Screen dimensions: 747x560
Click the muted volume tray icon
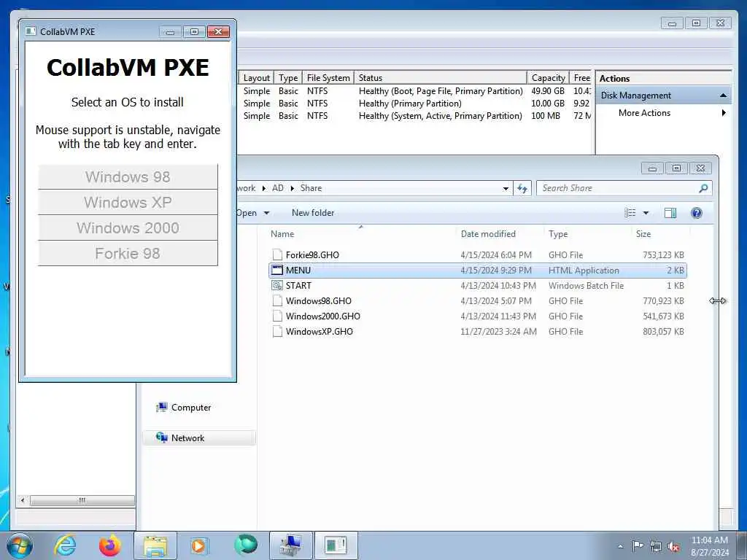pos(673,547)
